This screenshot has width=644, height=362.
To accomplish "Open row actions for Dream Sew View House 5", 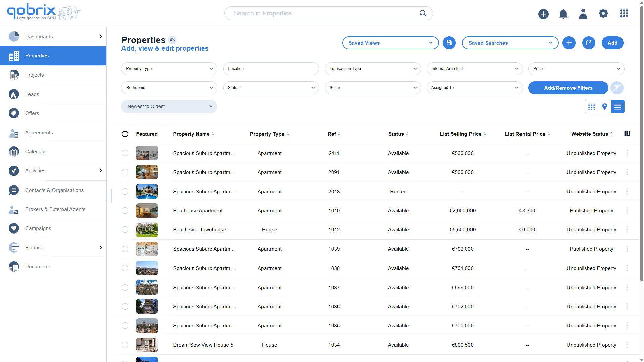I will [x=627, y=345].
